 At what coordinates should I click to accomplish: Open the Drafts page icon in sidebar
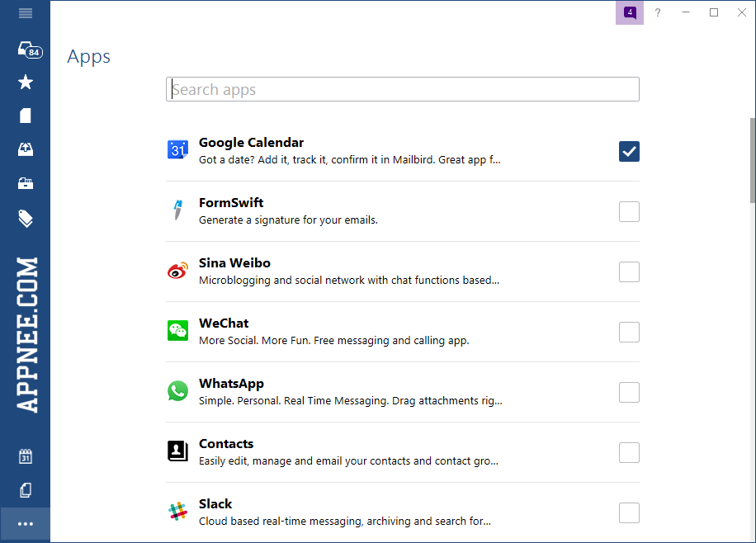[26, 116]
